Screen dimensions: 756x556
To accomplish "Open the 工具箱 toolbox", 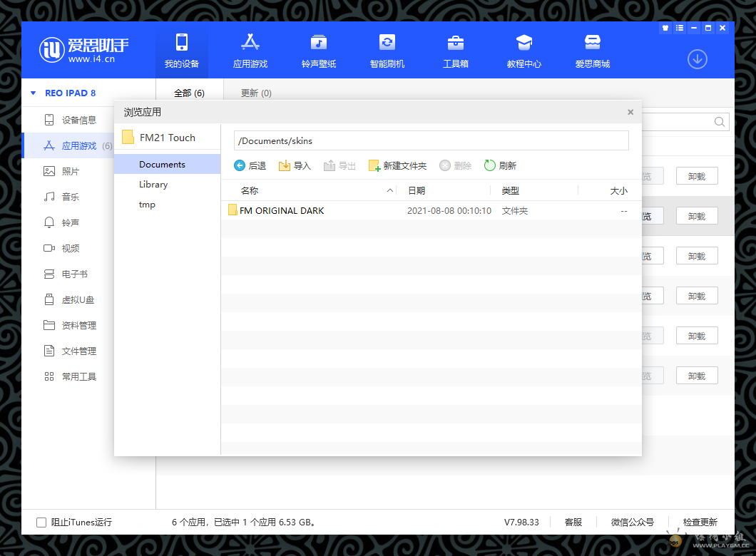I will (455, 50).
